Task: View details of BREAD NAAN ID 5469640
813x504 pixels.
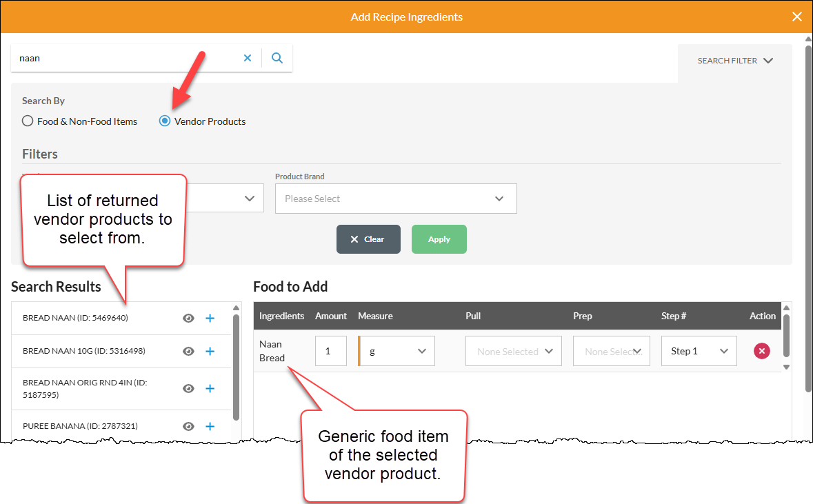Action: tap(188, 319)
